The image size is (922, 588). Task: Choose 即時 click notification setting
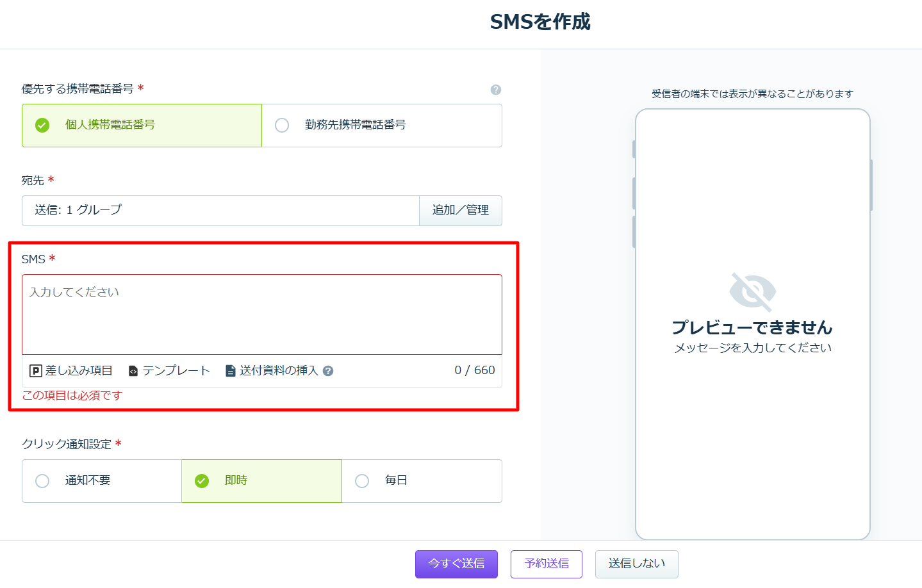pos(261,481)
